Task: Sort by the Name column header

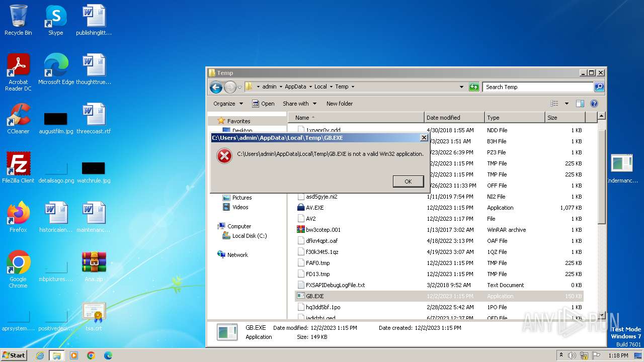Action: (356, 118)
